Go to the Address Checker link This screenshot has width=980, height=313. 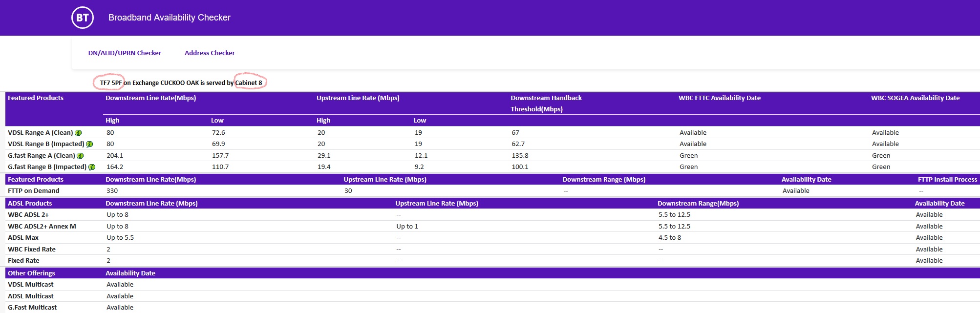210,53
